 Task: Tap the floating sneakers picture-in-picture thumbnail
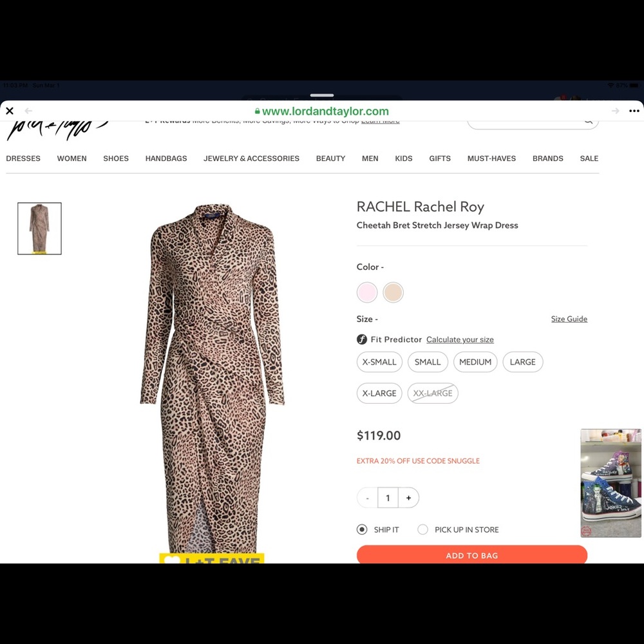611,483
